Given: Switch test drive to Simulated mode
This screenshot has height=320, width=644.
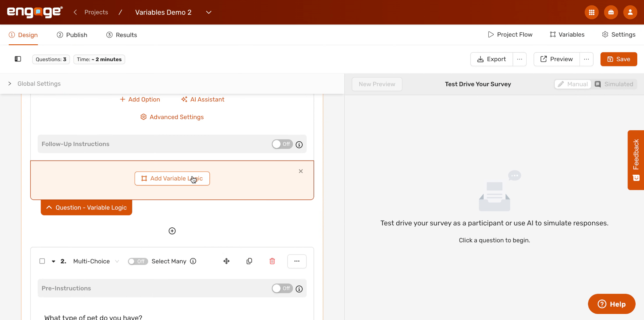Looking at the screenshot, I should click(614, 84).
